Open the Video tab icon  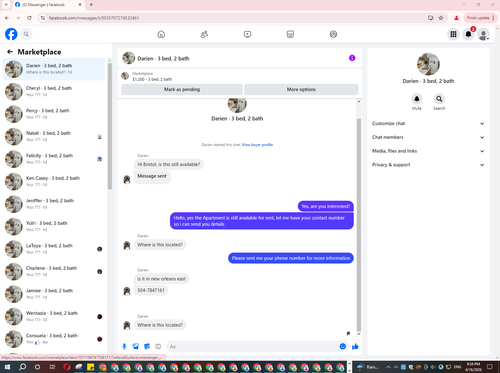click(x=247, y=34)
